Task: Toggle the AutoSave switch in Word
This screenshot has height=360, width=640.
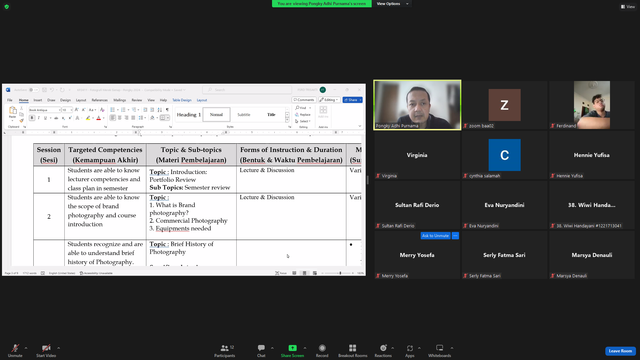Action: [33, 90]
